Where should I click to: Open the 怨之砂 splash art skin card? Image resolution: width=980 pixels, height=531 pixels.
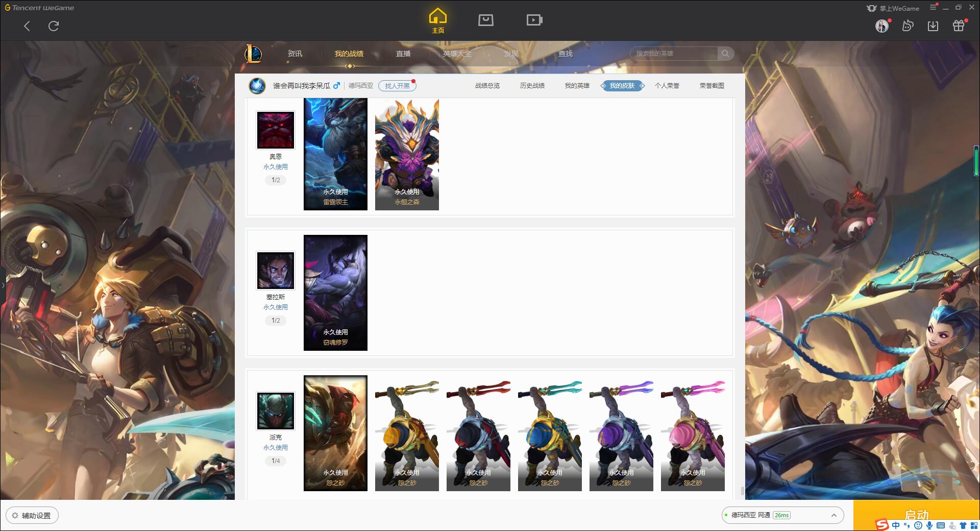(335, 433)
